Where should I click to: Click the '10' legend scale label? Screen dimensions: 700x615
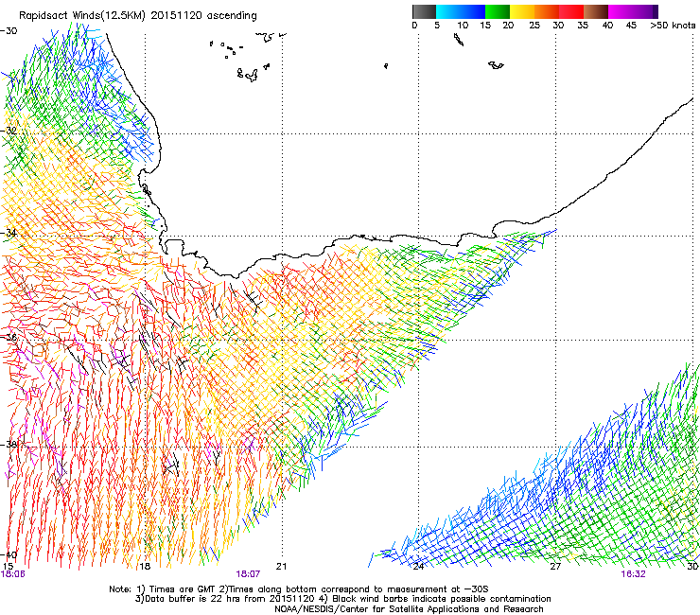pos(463,26)
